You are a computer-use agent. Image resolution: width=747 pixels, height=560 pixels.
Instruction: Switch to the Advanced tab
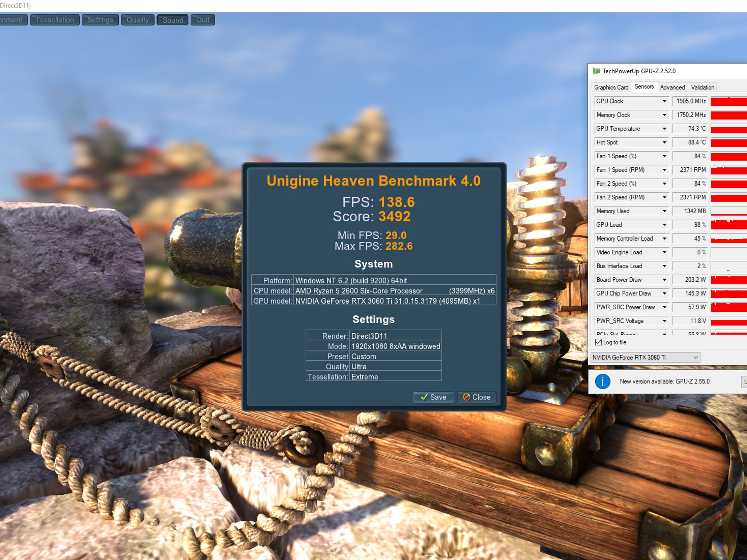672,87
